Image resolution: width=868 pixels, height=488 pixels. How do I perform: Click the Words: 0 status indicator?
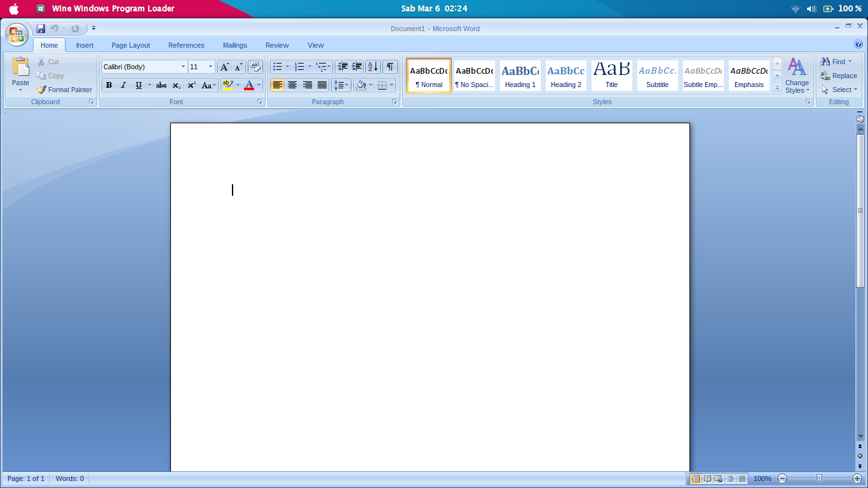pos(70,478)
